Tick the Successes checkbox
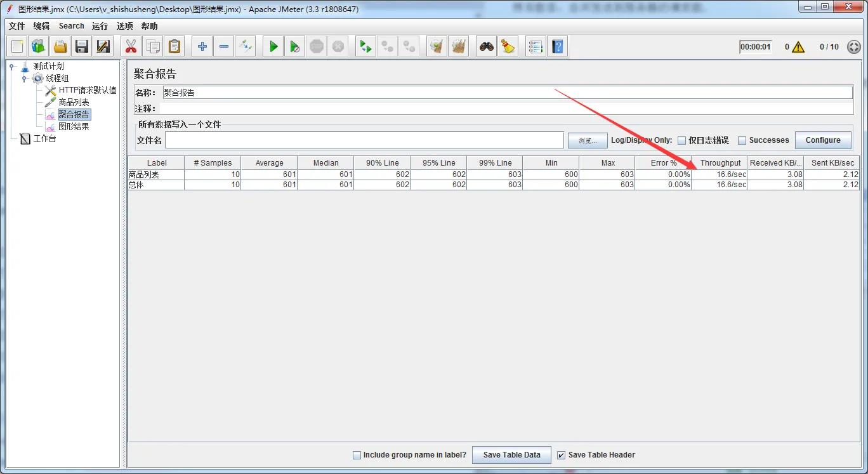868x474 pixels. pos(742,140)
